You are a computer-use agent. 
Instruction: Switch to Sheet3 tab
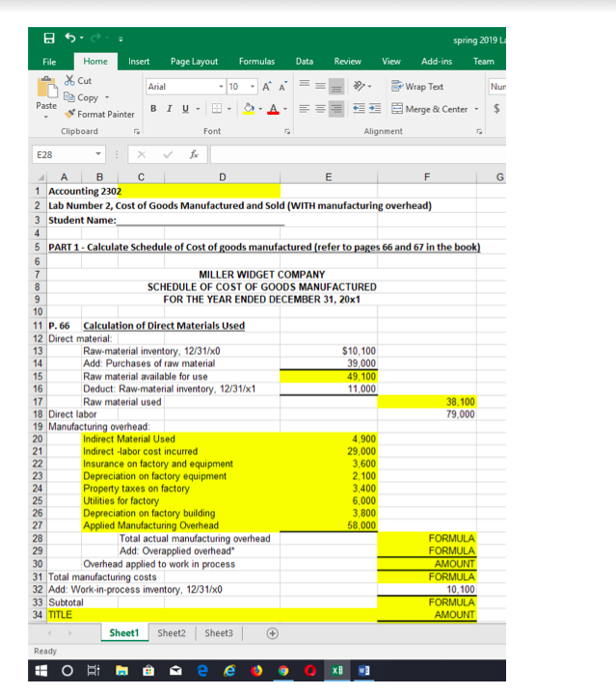click(219, 633)
